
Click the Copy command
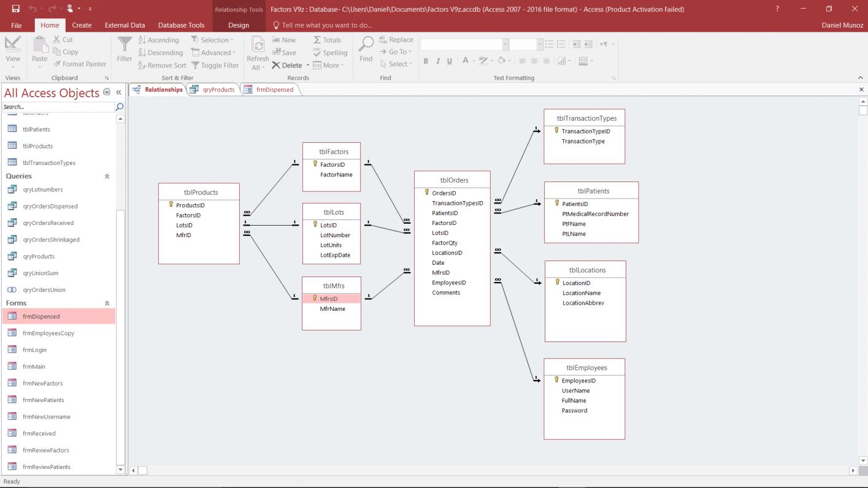tap(66, 52)
